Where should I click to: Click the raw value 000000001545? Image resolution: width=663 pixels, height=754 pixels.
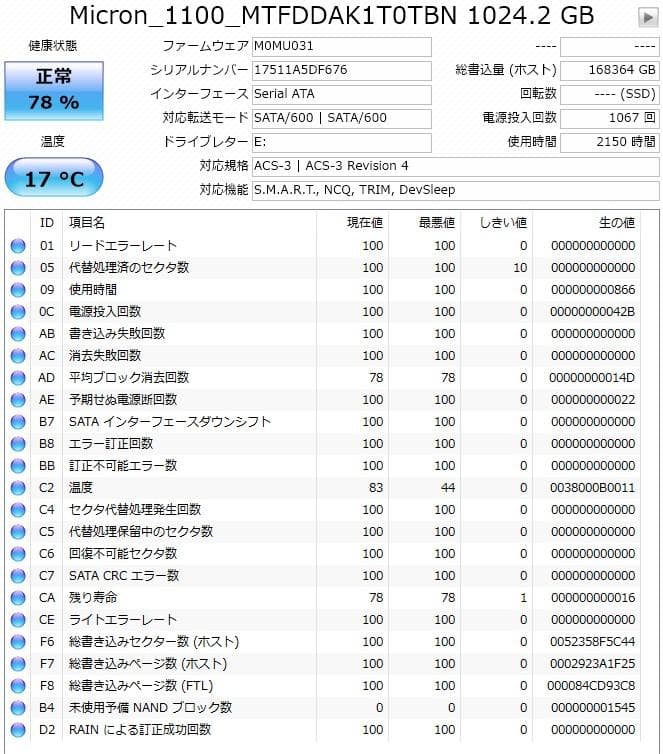(593, 708)
